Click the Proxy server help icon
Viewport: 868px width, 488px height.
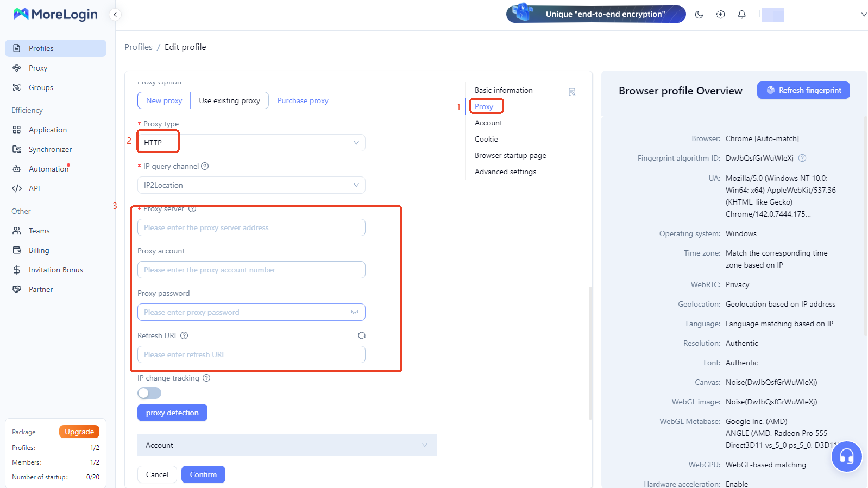(x=192, y=208)
